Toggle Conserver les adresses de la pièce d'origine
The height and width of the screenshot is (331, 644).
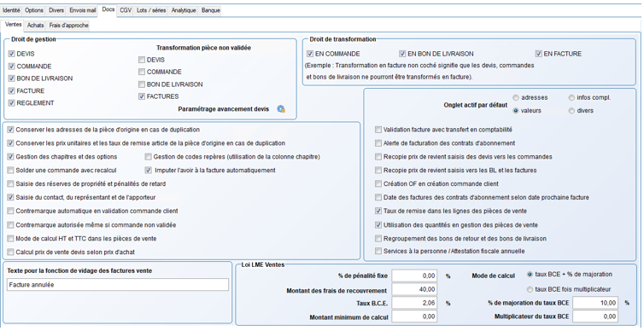[10, 130]
